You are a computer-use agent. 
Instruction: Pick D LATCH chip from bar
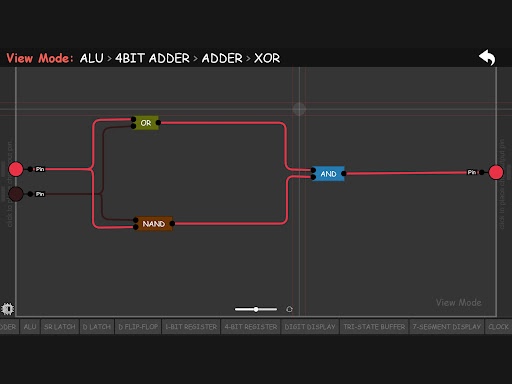(97, 327)
